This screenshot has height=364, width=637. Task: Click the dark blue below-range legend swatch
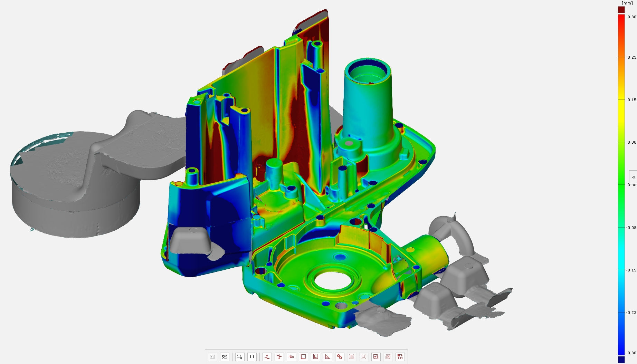(x=621, y=360)
